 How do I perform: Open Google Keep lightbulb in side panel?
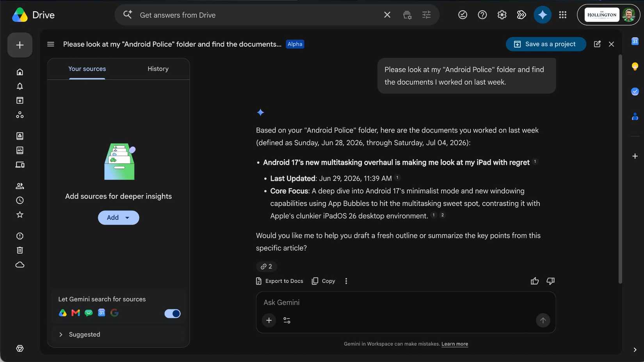pyautogui.click(x=635, y=66)
